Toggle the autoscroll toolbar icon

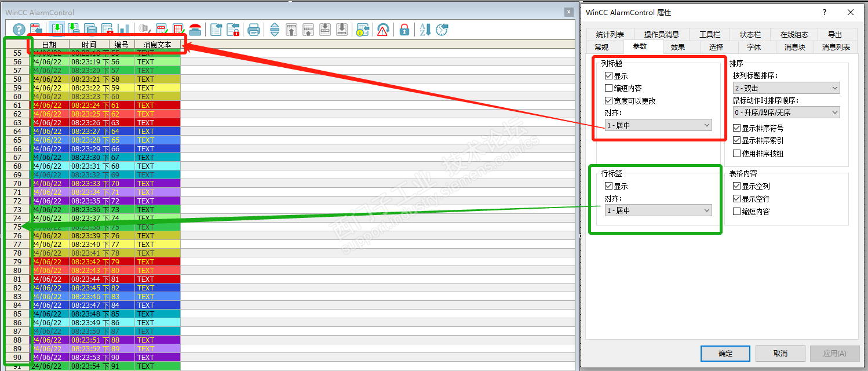point(275,30)
